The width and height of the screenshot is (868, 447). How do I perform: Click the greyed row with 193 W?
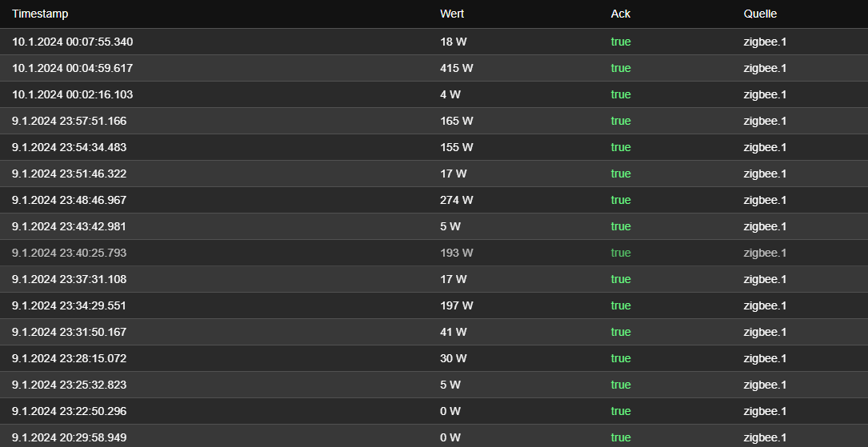pos(434,253)
